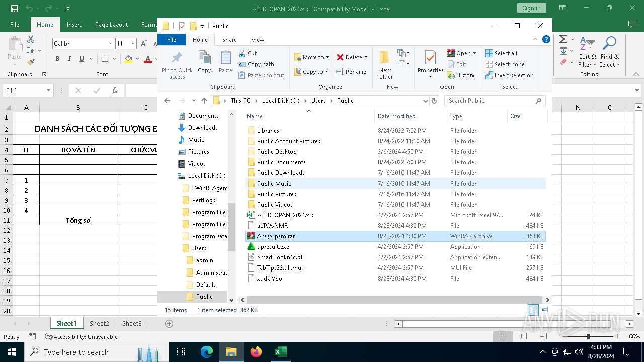Refresh the Public folder view
The height and width of the screenshot is (362, 644).
click(x=434, y=101)
